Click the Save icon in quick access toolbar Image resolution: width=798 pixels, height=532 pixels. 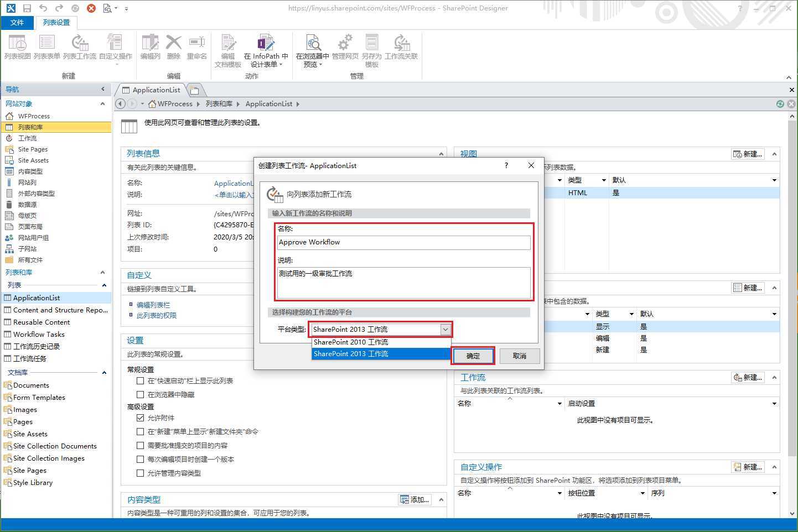(x=27, y=8)
